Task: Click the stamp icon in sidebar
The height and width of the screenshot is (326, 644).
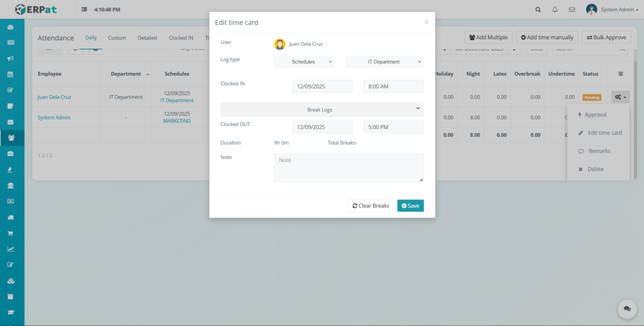Action: [x=11, y=170]
